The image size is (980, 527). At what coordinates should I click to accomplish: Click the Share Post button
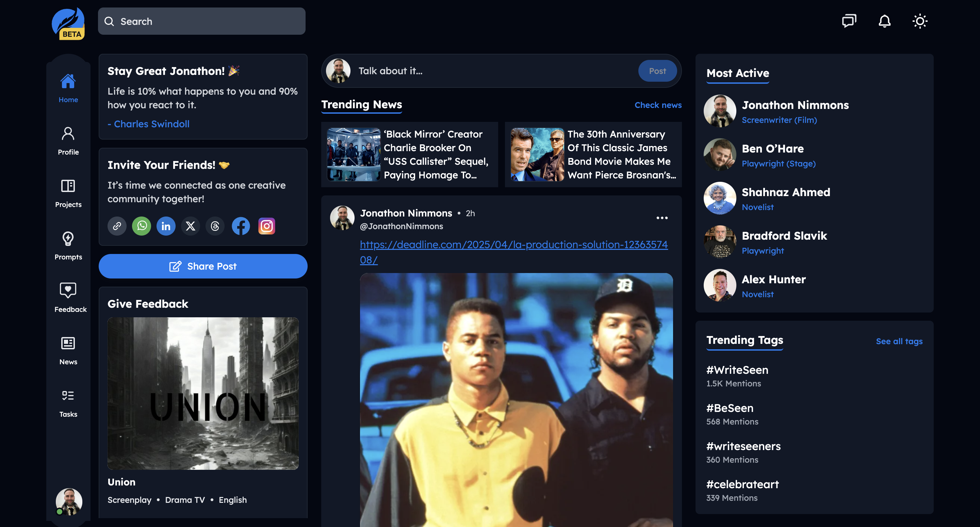203,266
